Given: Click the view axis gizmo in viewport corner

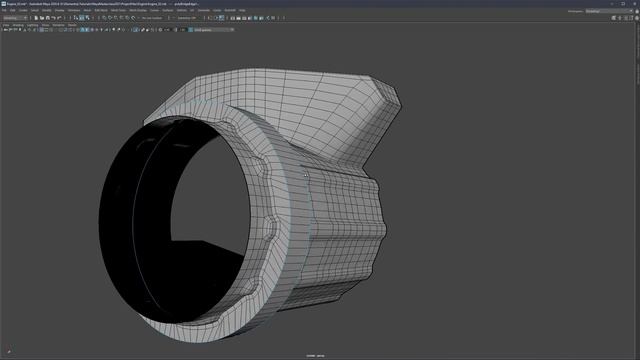Looking at the screenshot, I should point(9,350).
